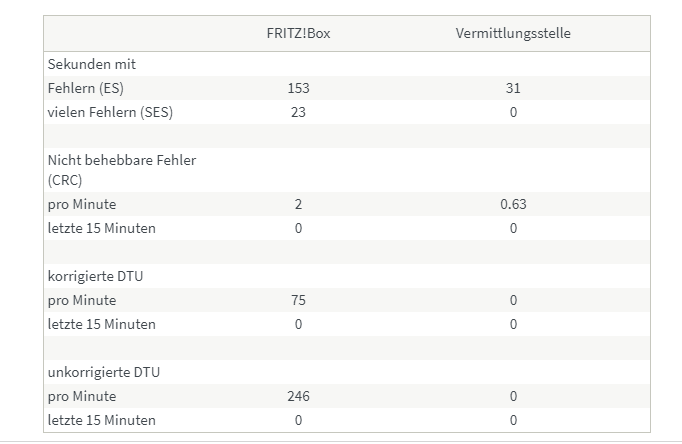Select the SES value 23

[x=298, y=112]
